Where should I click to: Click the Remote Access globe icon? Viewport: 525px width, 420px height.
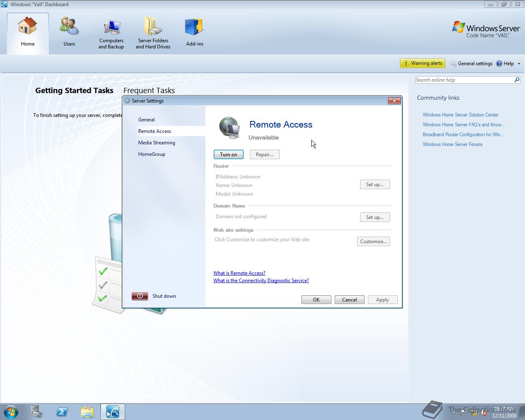point(229,128)
